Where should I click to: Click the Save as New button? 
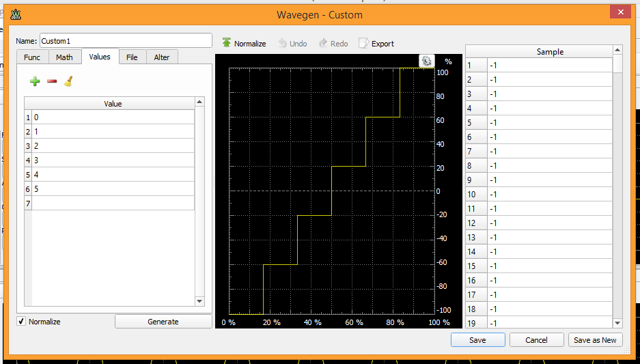pos(594,340)
